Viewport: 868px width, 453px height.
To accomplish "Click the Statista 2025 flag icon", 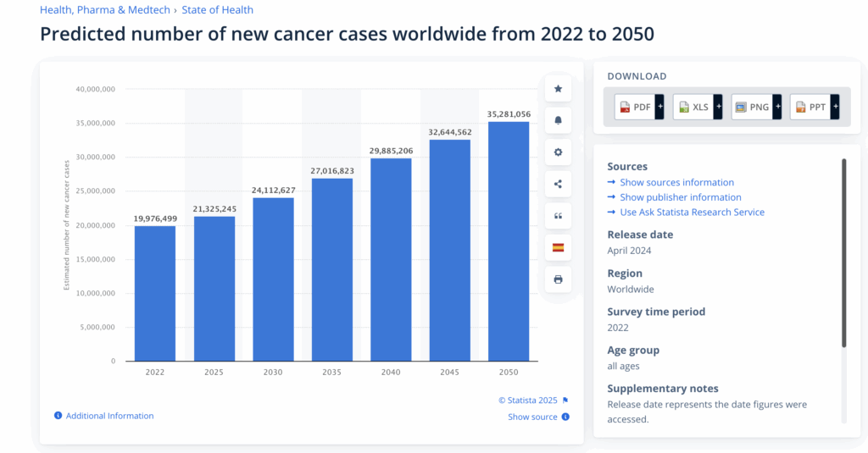I will point(565,401).
